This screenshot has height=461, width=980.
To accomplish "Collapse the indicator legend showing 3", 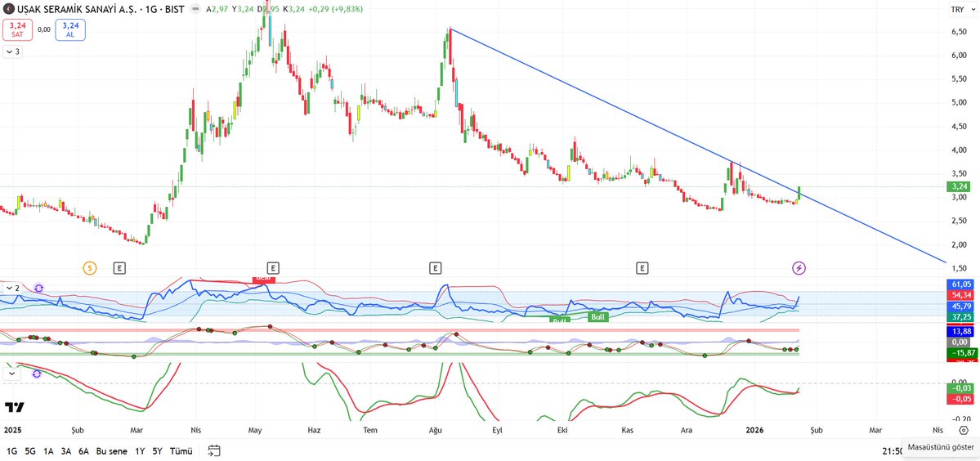I will 12,51.
